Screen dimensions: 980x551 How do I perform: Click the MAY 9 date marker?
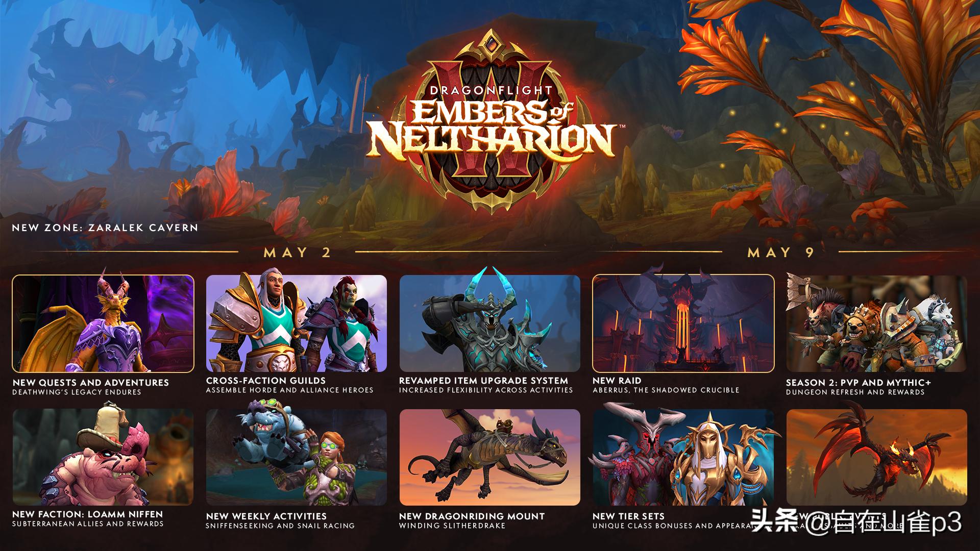click(x=781, y=252)
